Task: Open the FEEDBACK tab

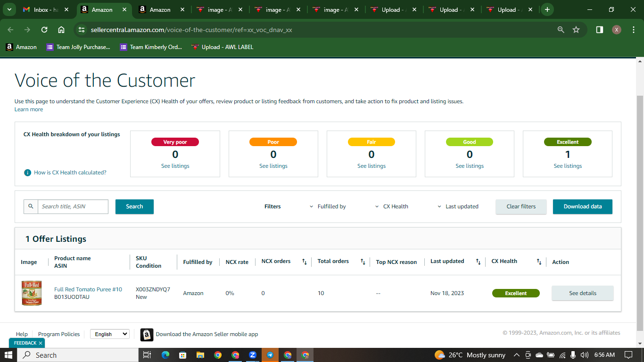Action: point(25,343)
